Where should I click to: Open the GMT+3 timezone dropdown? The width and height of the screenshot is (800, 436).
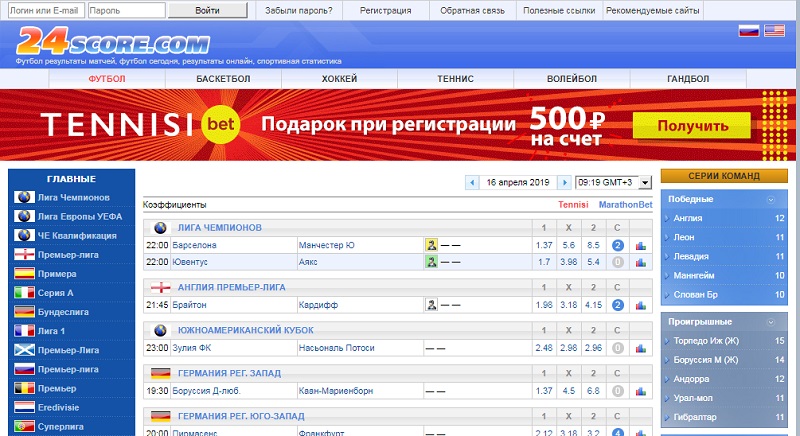613,183
